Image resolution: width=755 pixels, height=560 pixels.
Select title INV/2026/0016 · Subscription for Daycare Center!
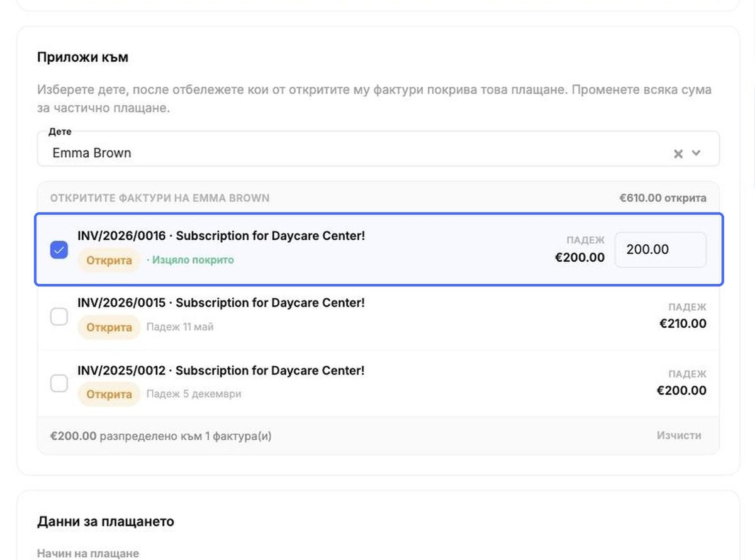[221, 236]
